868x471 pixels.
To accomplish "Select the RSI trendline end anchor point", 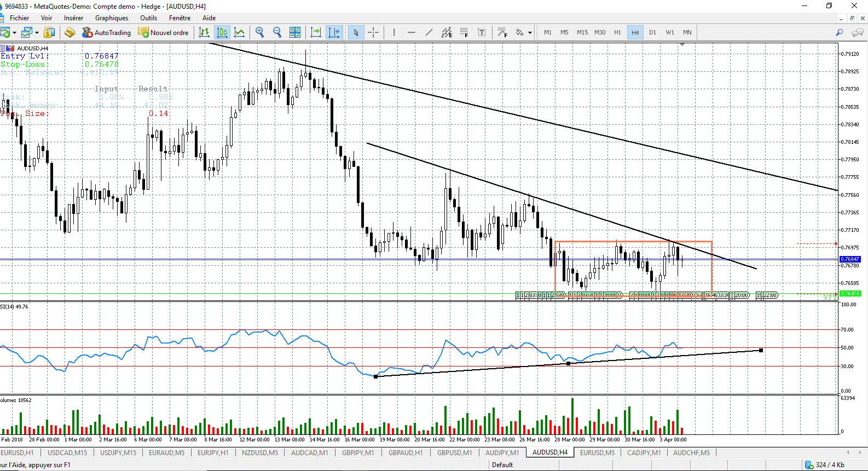I will coord(761,350).
